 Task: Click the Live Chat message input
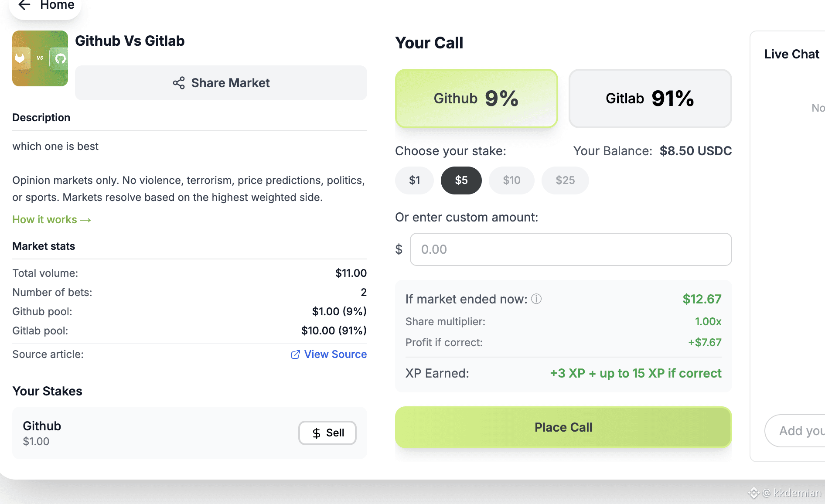coord(798,431)
